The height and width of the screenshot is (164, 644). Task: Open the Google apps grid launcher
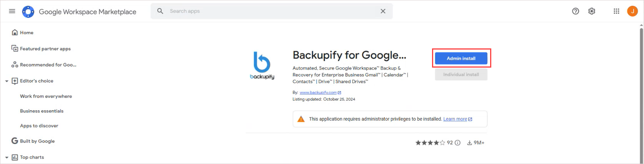tap(616, 11)
